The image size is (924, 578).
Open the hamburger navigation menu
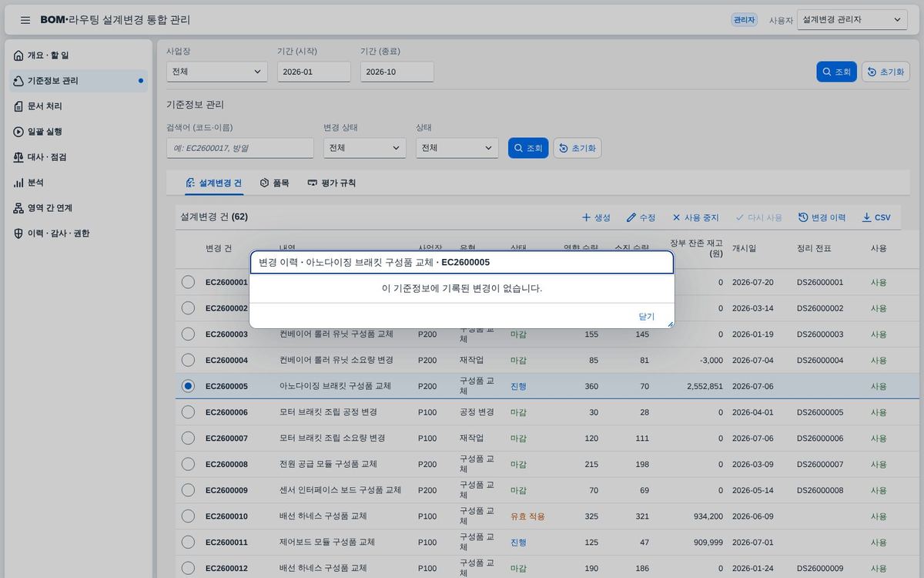(x=25, y=20)
